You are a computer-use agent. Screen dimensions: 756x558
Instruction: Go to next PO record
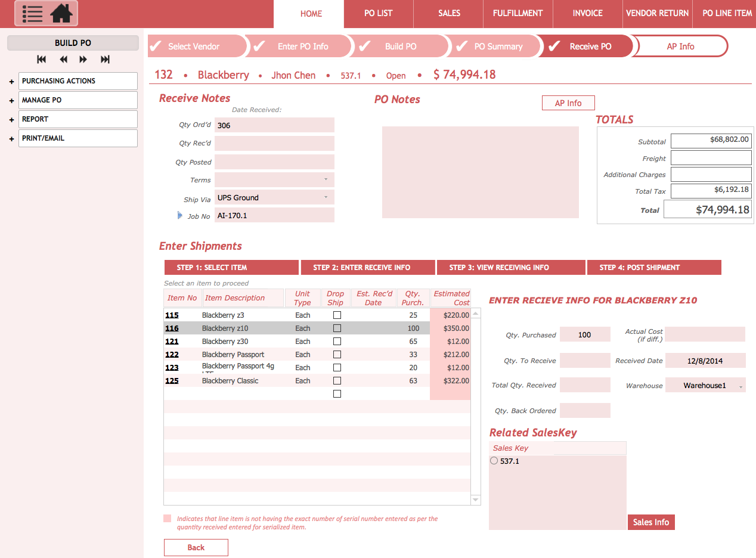pos(83,59)
